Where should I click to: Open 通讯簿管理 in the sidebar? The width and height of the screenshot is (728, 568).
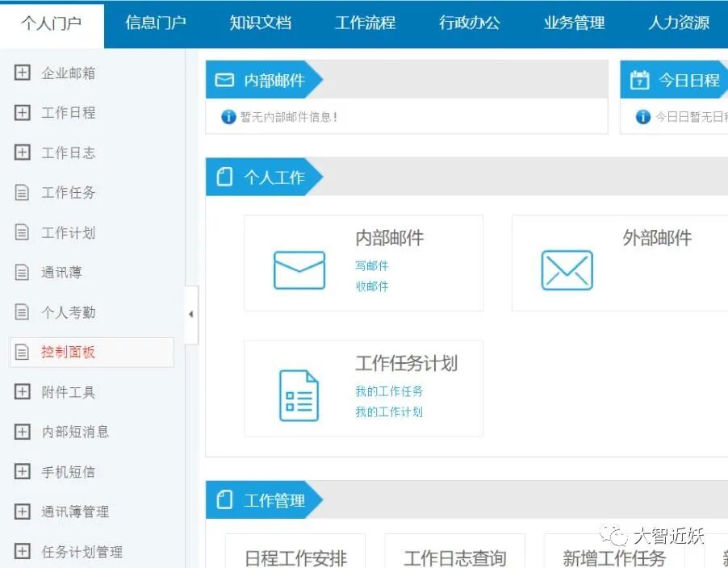click(x=75, y=512)
